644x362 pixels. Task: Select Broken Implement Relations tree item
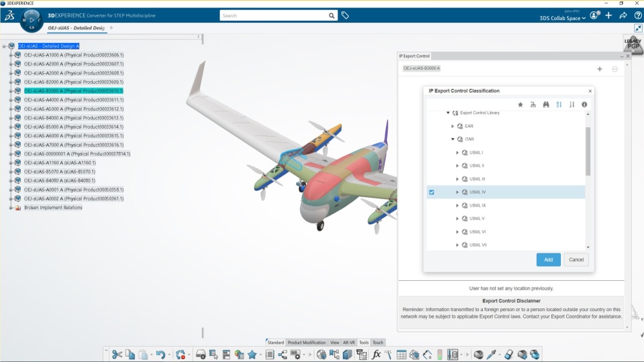[53, 208]
